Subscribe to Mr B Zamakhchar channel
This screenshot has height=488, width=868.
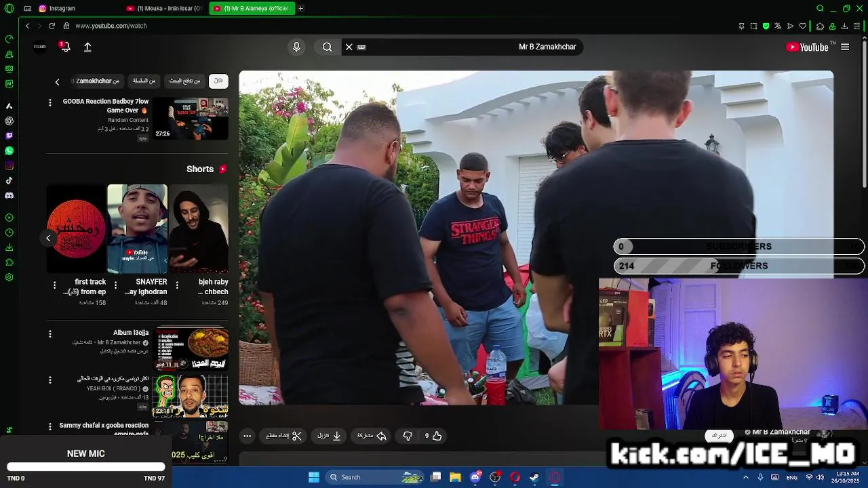point(719,435)
